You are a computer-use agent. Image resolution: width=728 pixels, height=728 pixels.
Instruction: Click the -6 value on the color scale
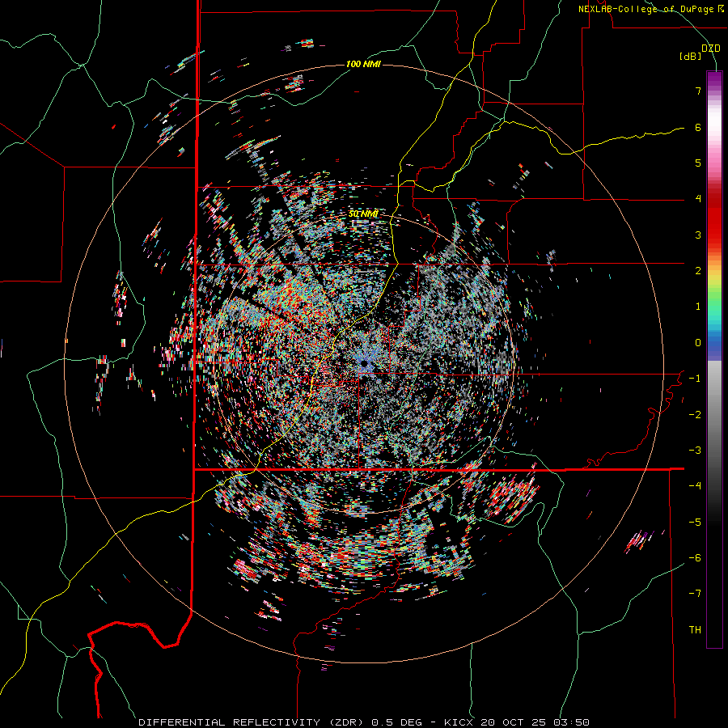[695, 558]
